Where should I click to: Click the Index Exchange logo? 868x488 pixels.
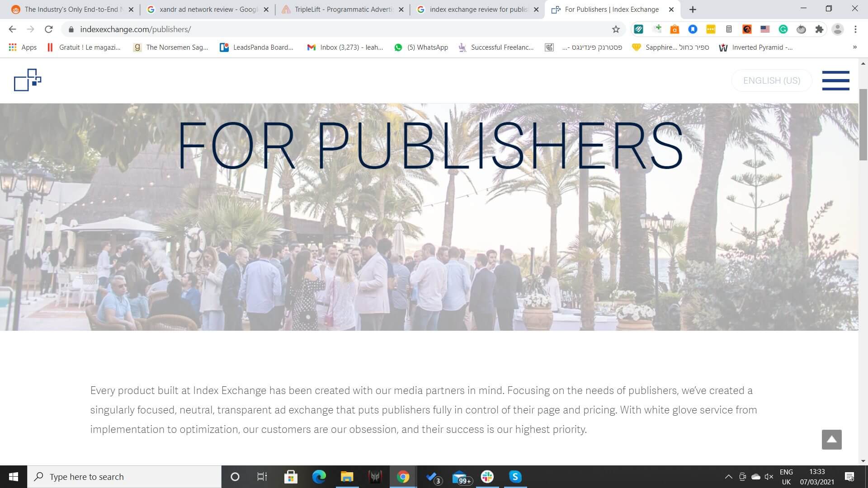click(28, 80)
